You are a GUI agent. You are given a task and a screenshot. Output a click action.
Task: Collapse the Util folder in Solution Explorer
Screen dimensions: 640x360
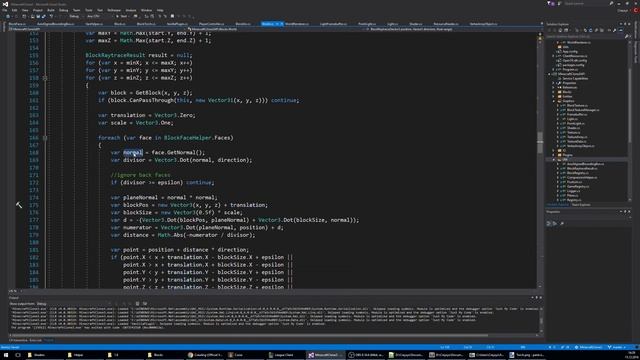tap(554, 160)
